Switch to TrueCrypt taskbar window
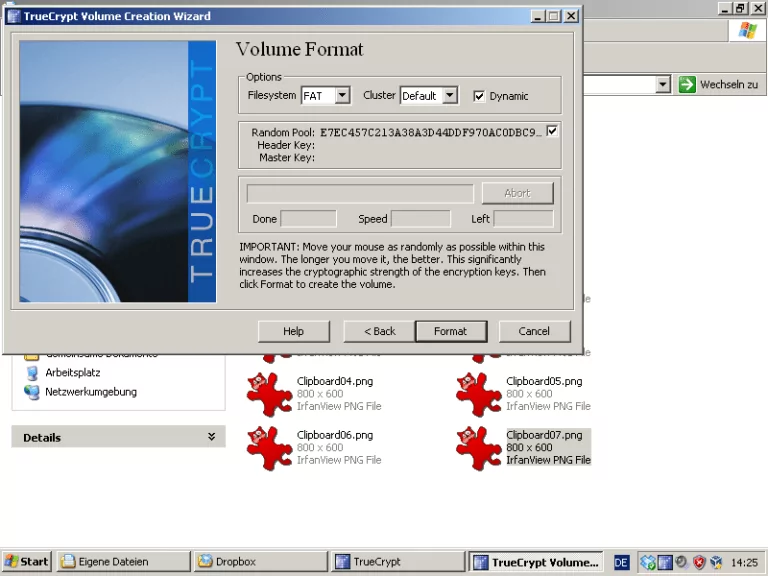This screenshot has width=768, height=576. (398, 562)
